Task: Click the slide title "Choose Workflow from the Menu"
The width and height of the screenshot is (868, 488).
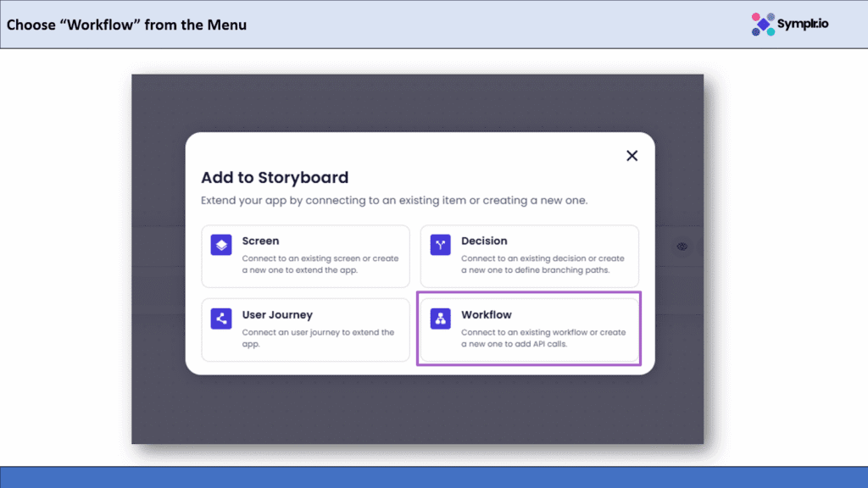Action: [127, 25]
